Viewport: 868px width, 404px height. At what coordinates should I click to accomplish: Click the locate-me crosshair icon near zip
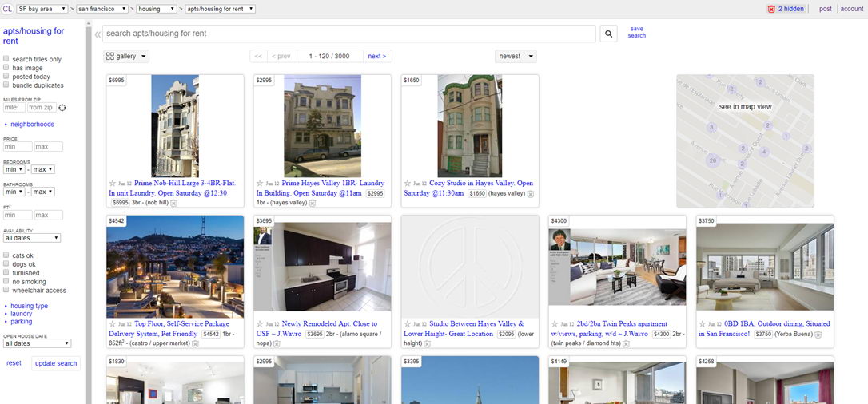(62, 108)
